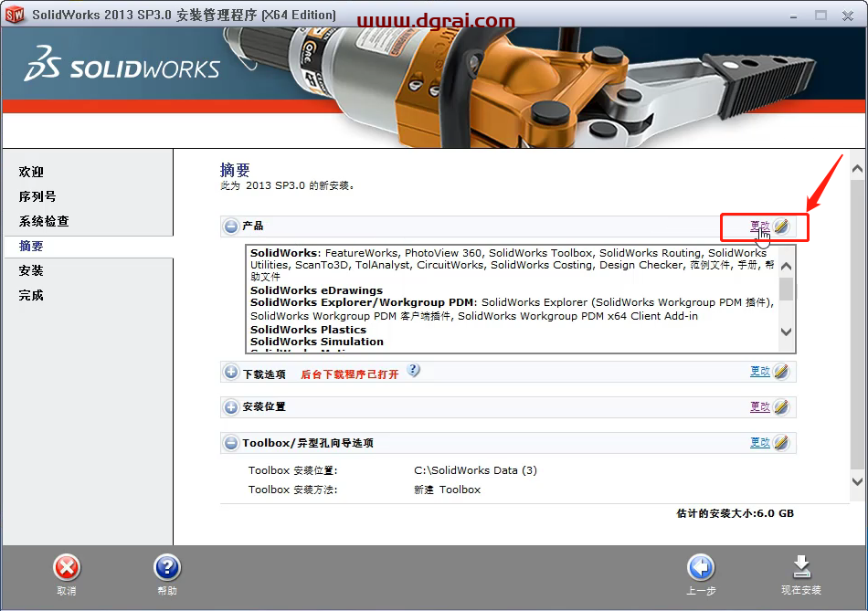The image size is (868, 611).
Task: Click 估计的安装大小:6.0 GB text
Action: 736,513
